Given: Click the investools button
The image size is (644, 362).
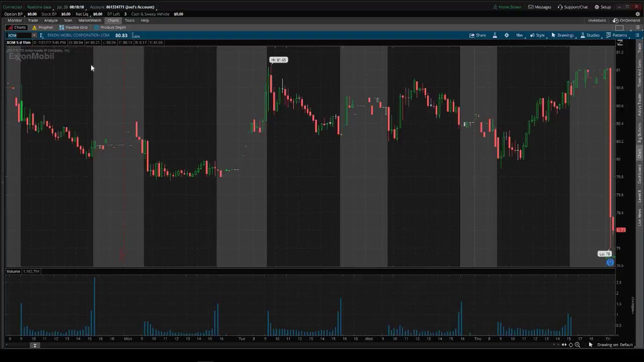Looking at the screenshot, I should 597,21.
